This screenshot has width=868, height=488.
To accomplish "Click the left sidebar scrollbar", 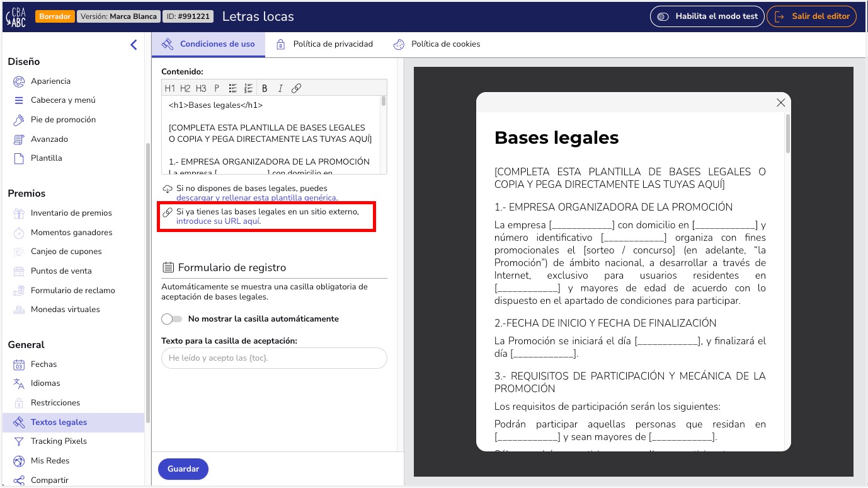I will 148,282.
